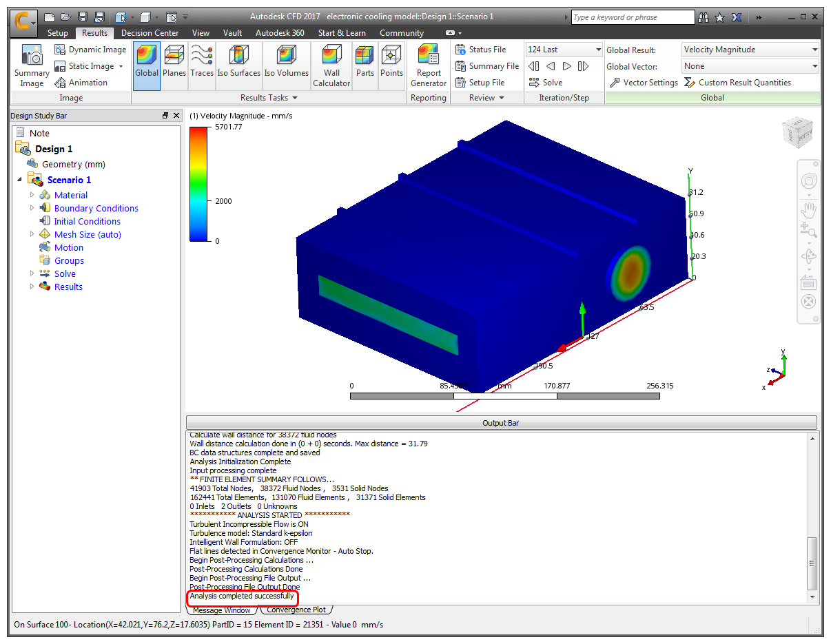Screen dimensions: 831x644
Task: Switch to the Setup ribbon tab
Action: click(x=58, y=32)
